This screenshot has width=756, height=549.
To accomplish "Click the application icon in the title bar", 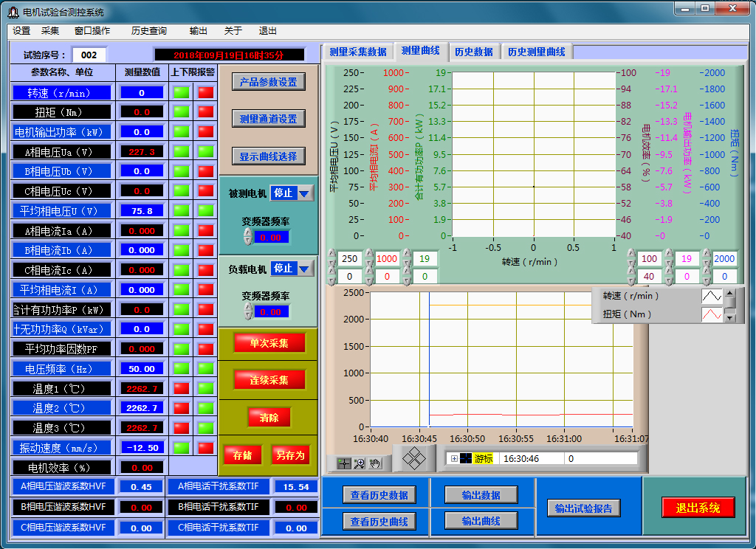I will [x=13, y=12].
